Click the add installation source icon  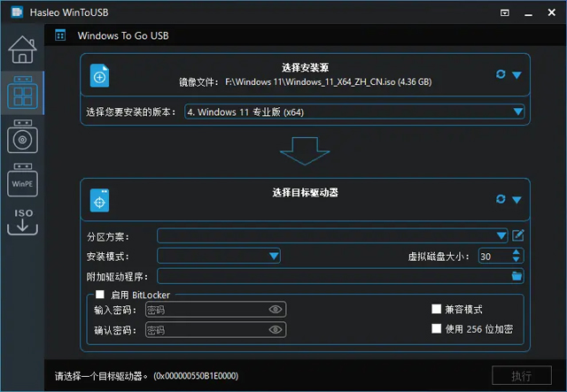[x=100, y=78]
